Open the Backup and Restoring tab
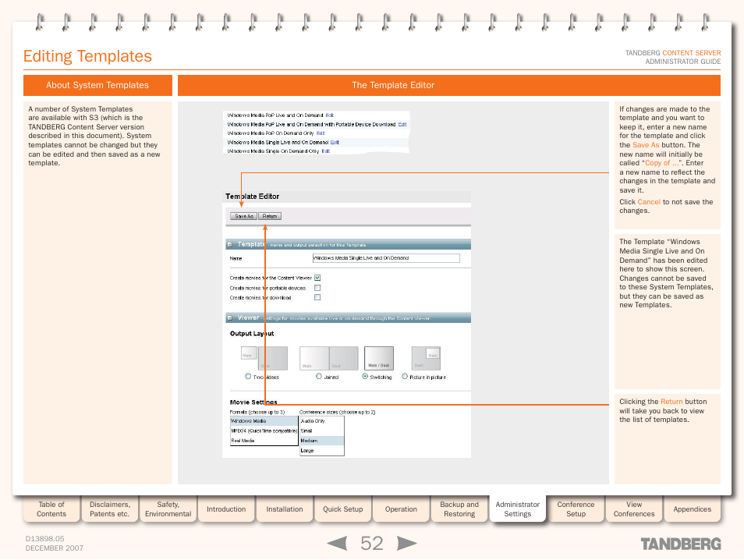The width and height of the screenshot is (744, 560). 459,509
